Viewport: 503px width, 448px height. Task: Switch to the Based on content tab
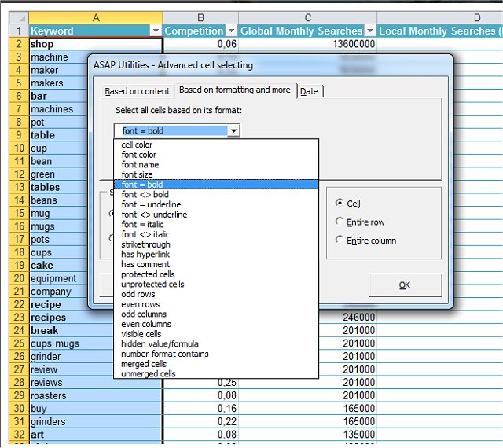138,91
